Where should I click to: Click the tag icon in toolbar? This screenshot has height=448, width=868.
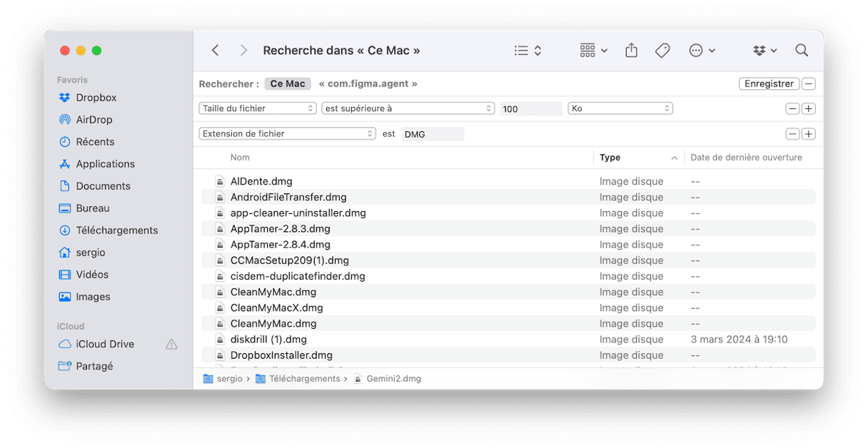pyautogui.click(x=662, y=51)
